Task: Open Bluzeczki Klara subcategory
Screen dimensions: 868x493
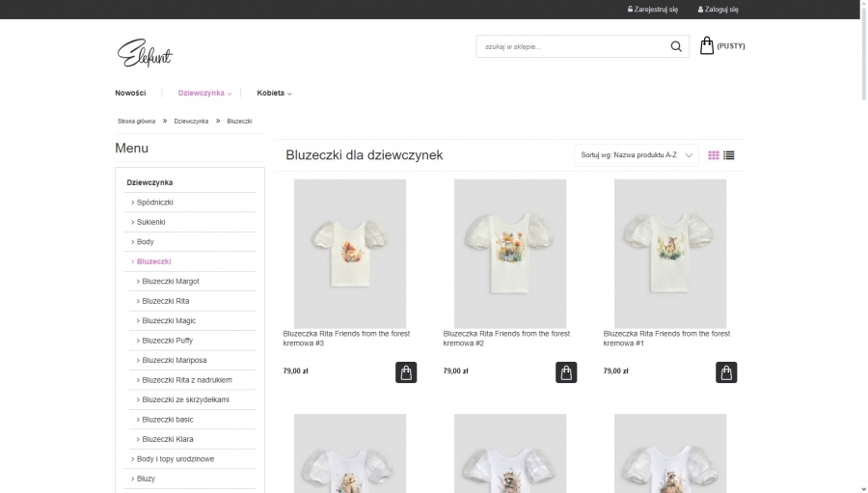Action: [168, 439]
